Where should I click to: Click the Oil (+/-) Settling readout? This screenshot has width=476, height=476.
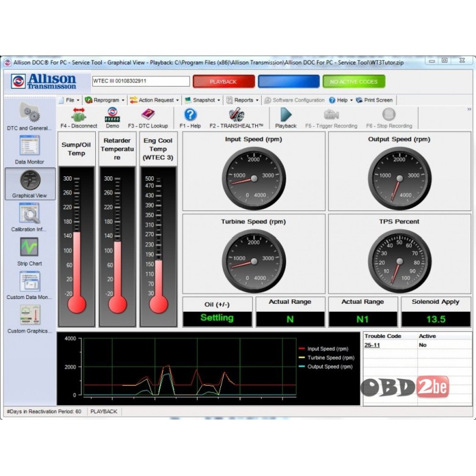click(217, 319)
